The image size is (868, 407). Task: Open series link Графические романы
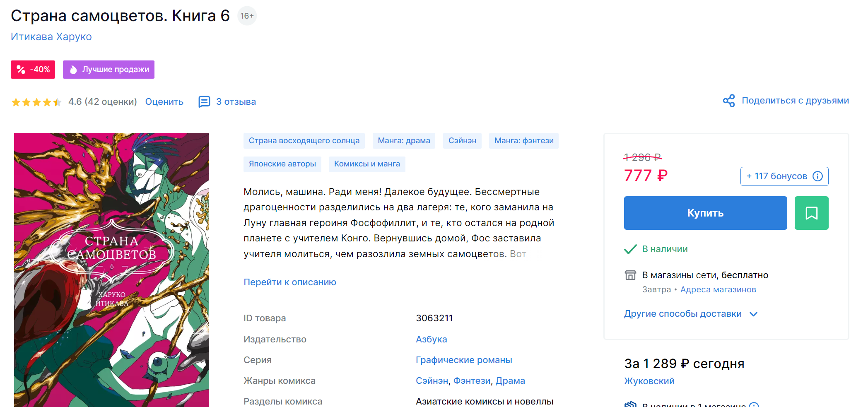[464, 360]
